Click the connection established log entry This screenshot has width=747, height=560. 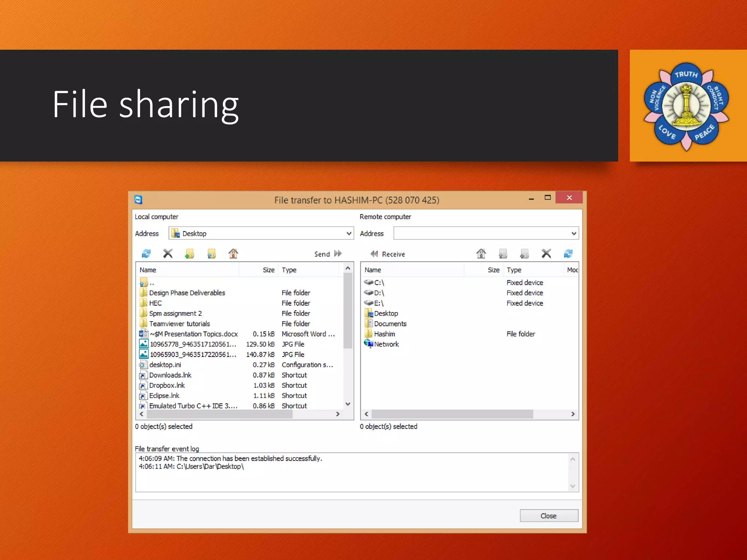(x=231, y=459)
